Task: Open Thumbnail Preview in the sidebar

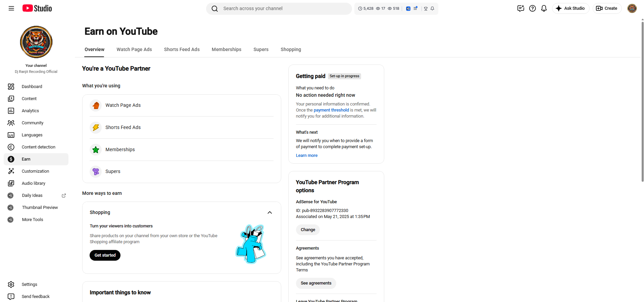Action: (x=36, y=208)
